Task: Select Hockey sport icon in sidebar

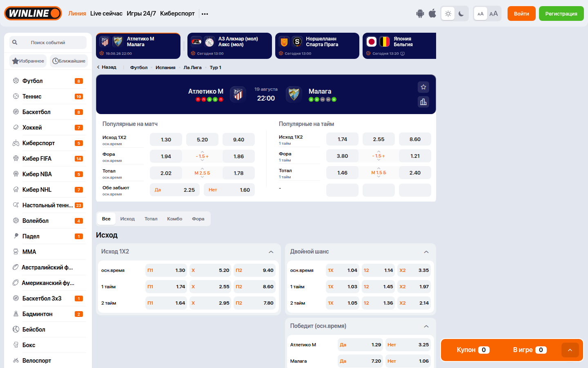Action: [x=16, y=127]
